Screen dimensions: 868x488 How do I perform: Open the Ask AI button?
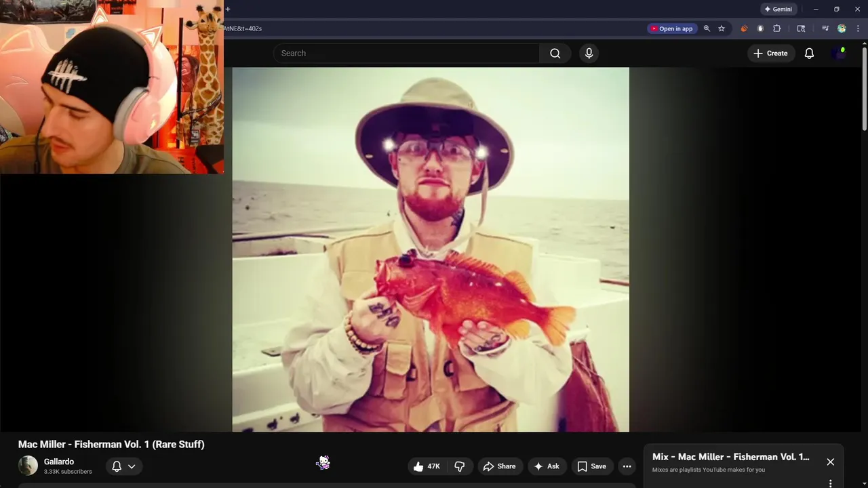(x=547, y=466)
